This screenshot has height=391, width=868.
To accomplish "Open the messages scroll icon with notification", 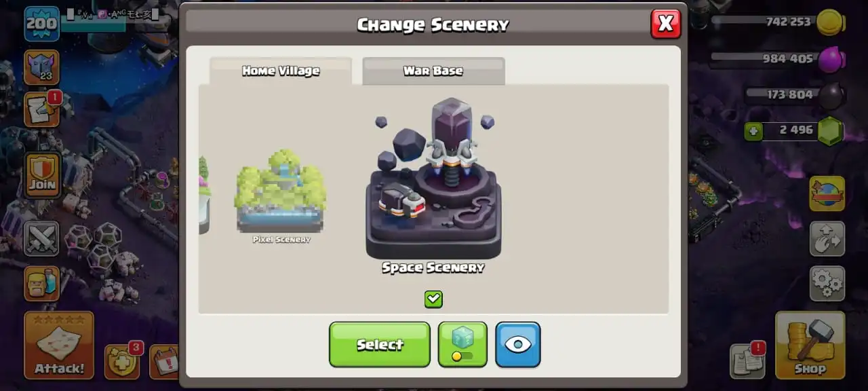I will (x=43, y=109).
